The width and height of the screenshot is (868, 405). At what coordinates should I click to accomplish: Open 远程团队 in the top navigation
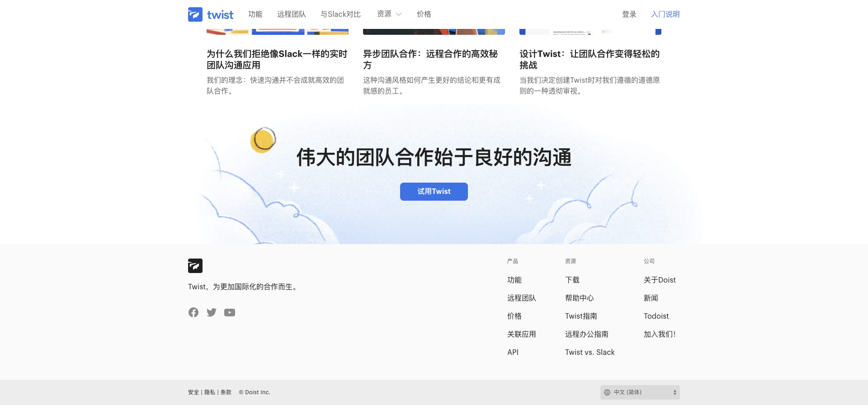point(292,14)
